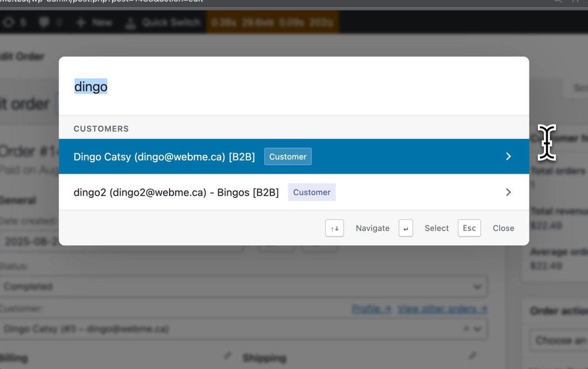Click the Navigate label in modal footer
The width and height of the screenshot is (588, 369).
coord(372,228)
